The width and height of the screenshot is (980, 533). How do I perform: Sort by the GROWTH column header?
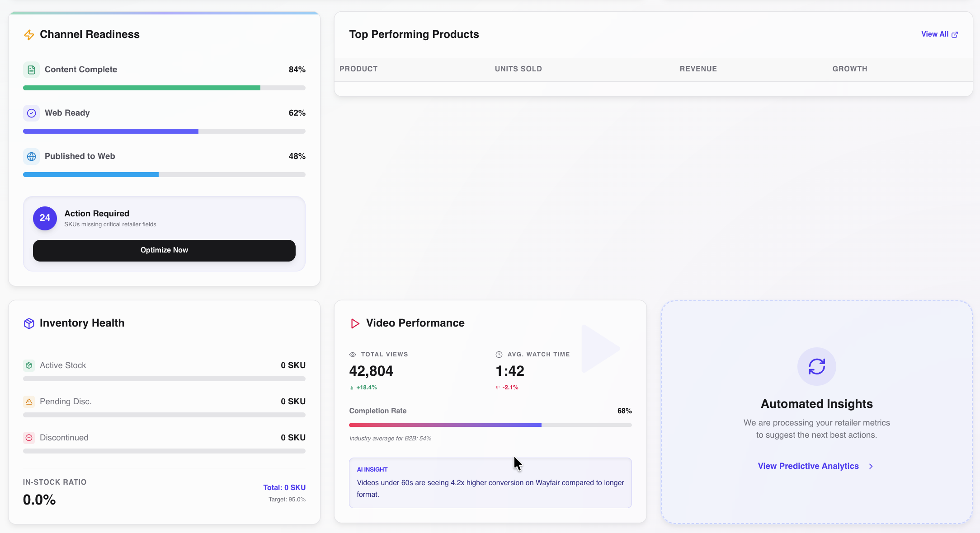point(850,69)
